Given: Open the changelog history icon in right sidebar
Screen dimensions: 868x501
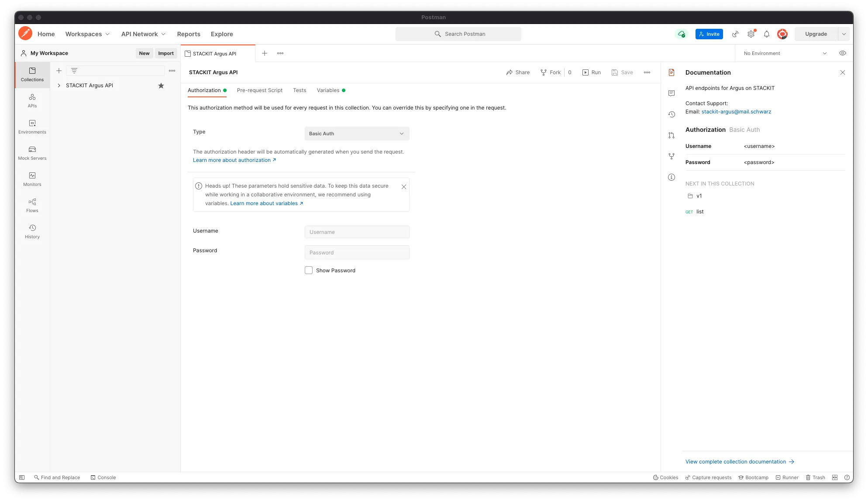Looking at the screenshot, I should tap(672, 114).
